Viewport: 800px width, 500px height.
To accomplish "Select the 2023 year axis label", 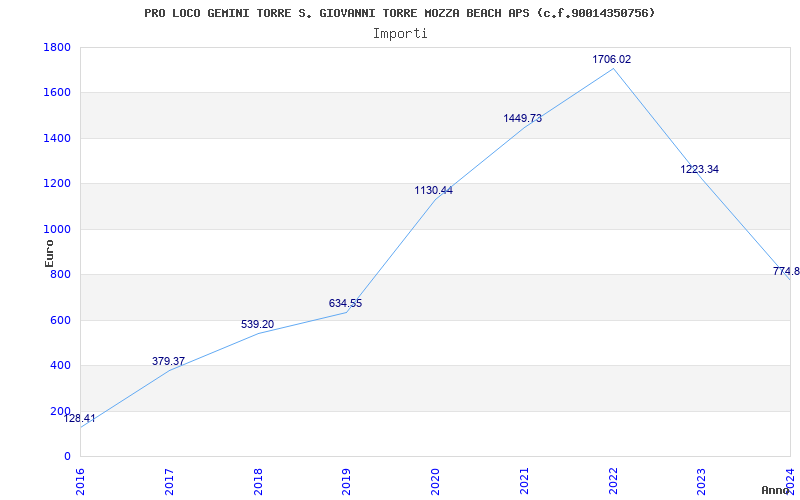I will coord(702,481).
